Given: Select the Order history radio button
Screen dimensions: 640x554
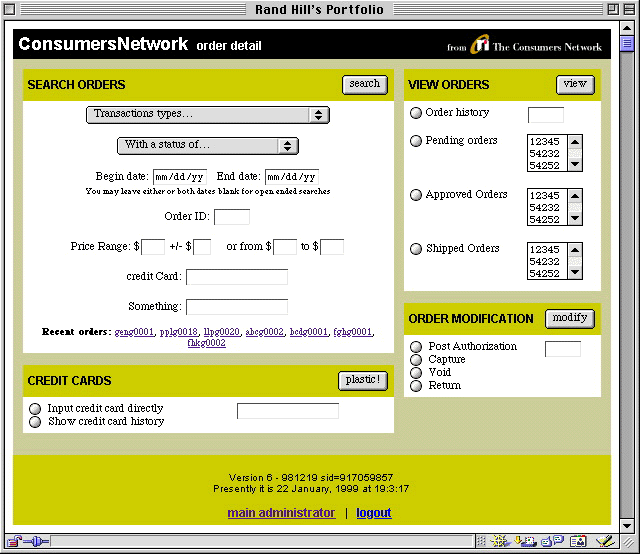Looking at the screenshot, I should tap(416, 113).
